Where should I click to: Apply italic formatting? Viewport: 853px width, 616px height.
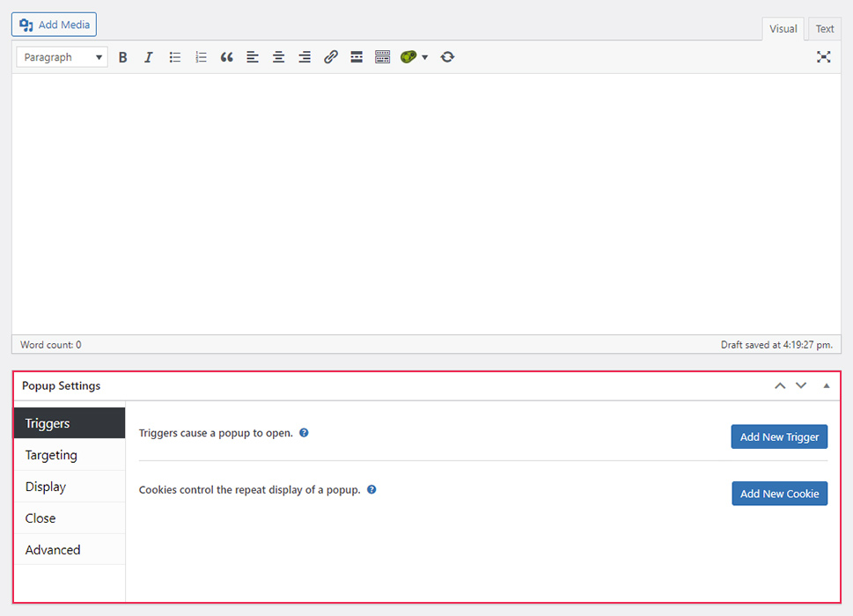tap(148, 56)
